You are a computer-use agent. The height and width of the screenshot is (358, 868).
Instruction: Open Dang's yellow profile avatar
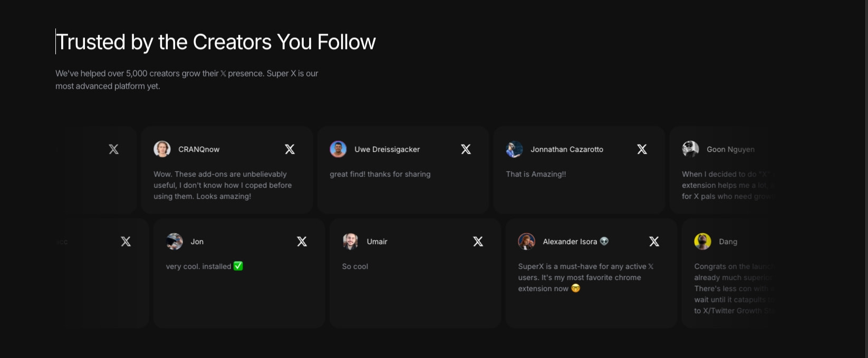pos(703,241)
